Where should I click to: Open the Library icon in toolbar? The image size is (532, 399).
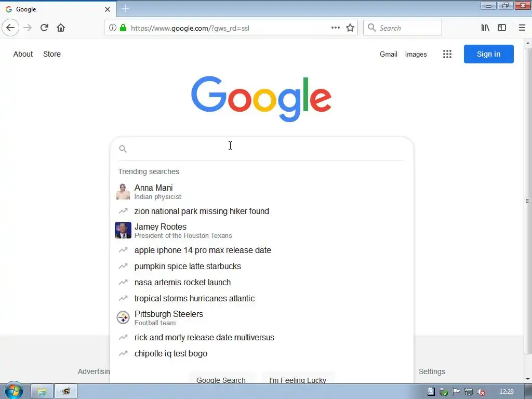click(485, 28)
